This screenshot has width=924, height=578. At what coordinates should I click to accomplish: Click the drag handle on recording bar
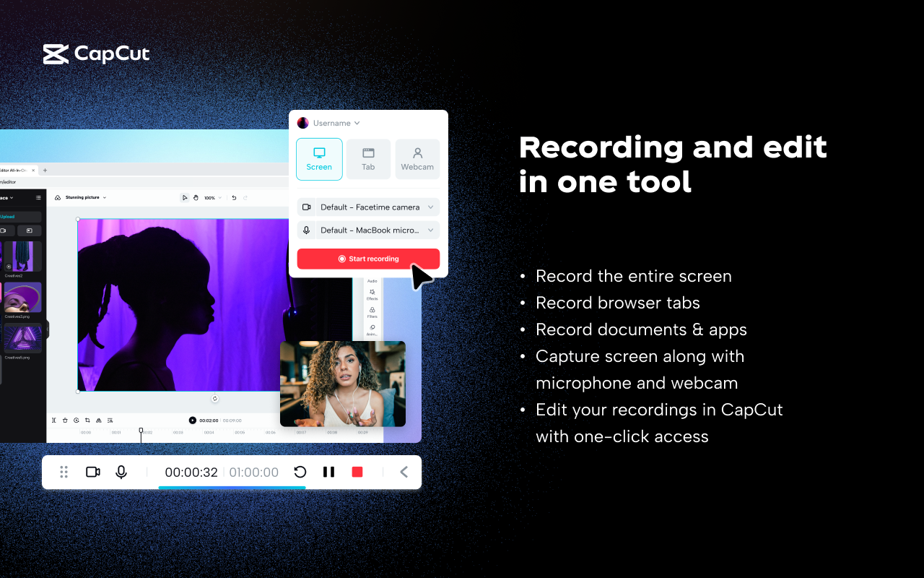[64, 472]
